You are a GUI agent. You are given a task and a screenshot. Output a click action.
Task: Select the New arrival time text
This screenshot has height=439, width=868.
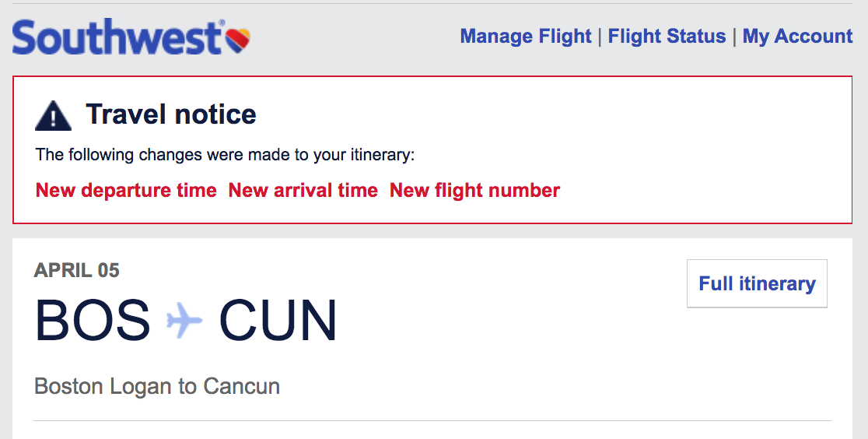click(303, 190)
